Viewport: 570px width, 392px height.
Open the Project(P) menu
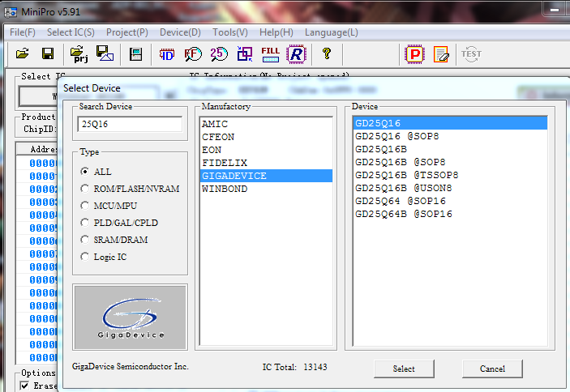pos(126,32)
